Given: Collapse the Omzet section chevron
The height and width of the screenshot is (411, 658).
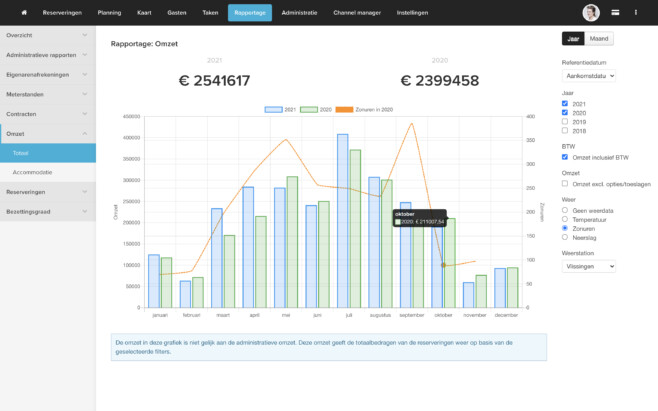Looking at the screenshot, I should 85,134.
